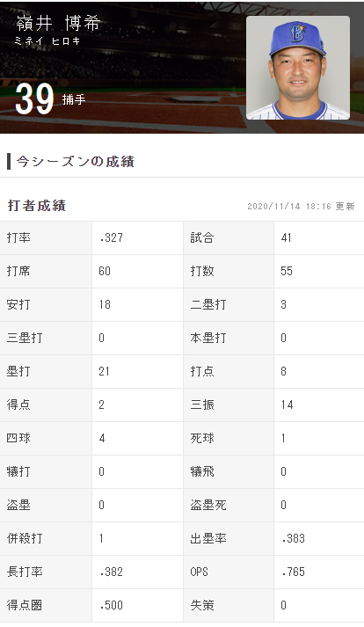Click the 打者成績 section title
Viewport: 364px width, 627px height.
coord(36,206)
